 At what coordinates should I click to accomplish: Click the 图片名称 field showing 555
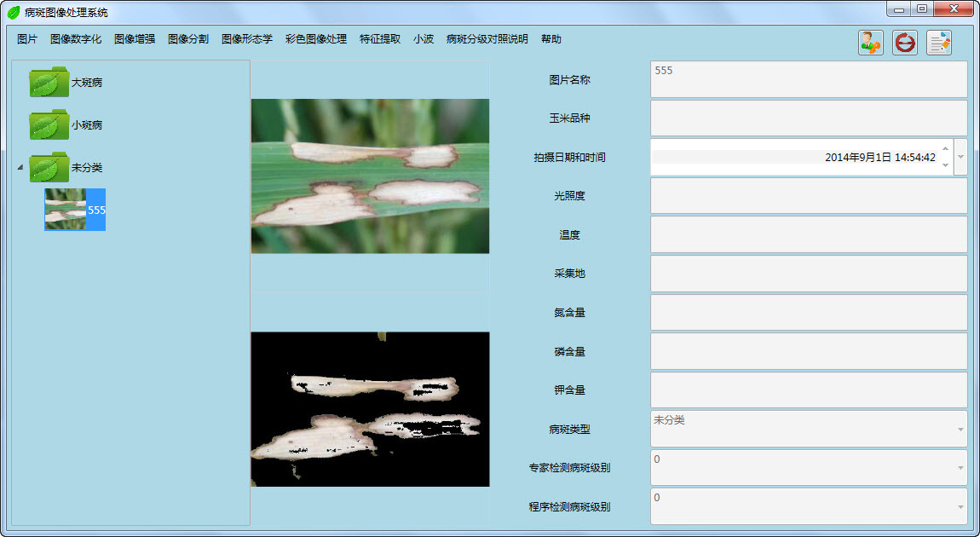(809, 79)
